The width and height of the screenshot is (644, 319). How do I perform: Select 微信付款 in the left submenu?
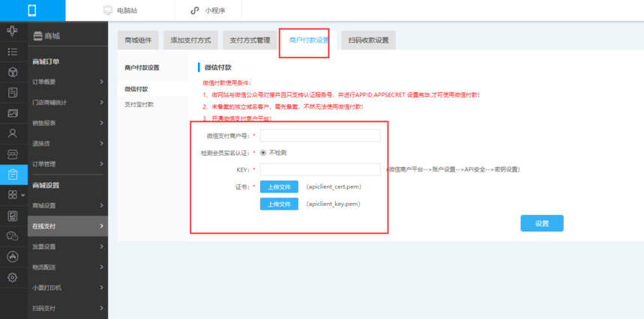click(153, 89)
